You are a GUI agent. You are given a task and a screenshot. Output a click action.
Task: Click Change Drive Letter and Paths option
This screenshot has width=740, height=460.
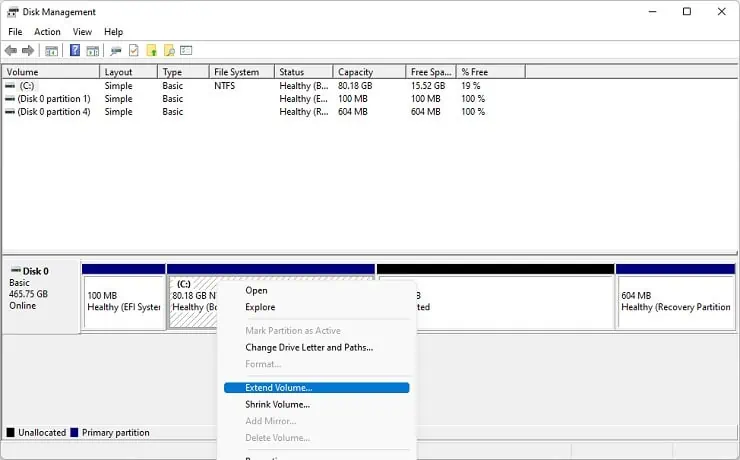[x=309, y=347]
